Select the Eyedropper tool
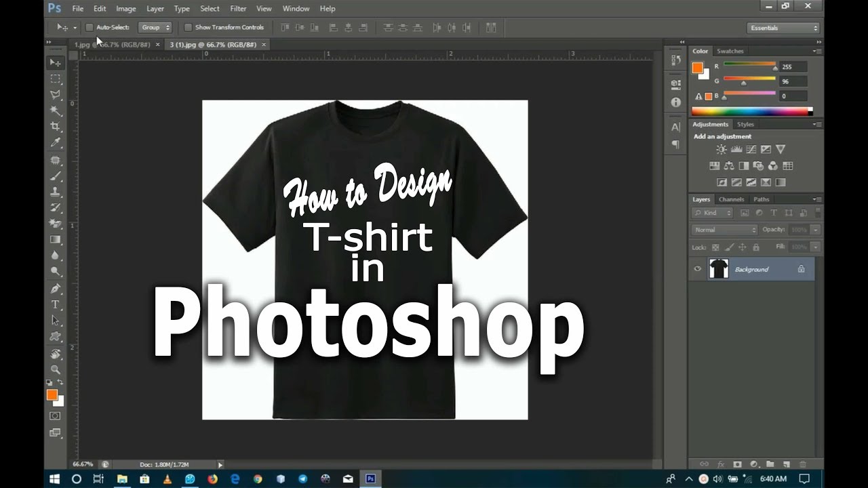 (55, 143)
